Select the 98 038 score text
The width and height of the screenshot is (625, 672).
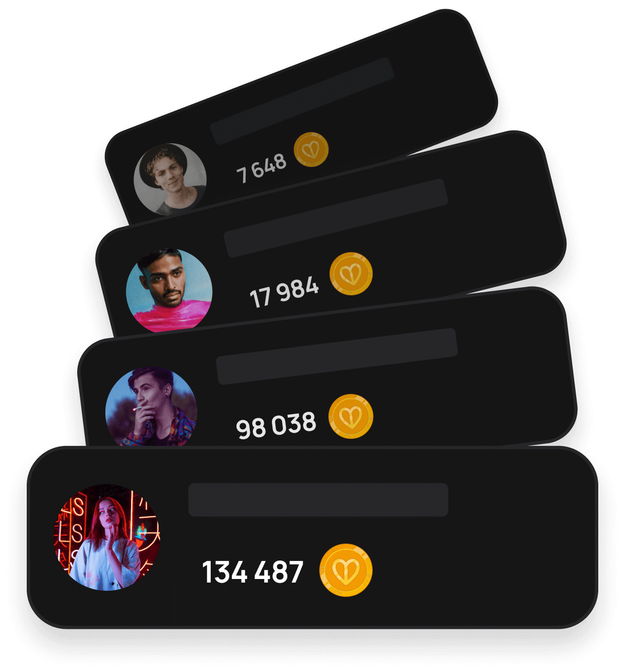[276, 425]
